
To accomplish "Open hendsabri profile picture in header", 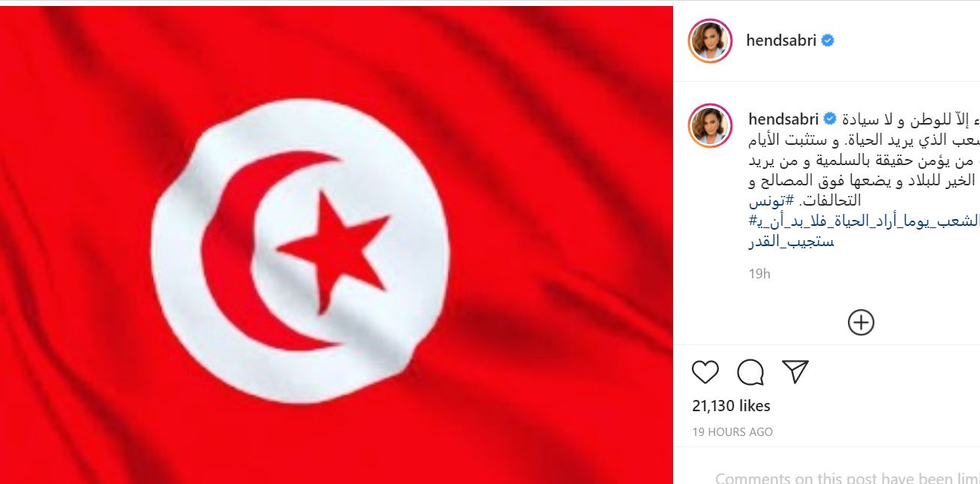I will [x=710, y=41].
